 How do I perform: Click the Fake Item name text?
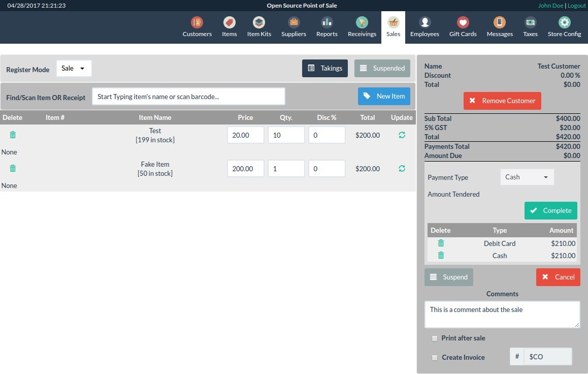(155, 164)
